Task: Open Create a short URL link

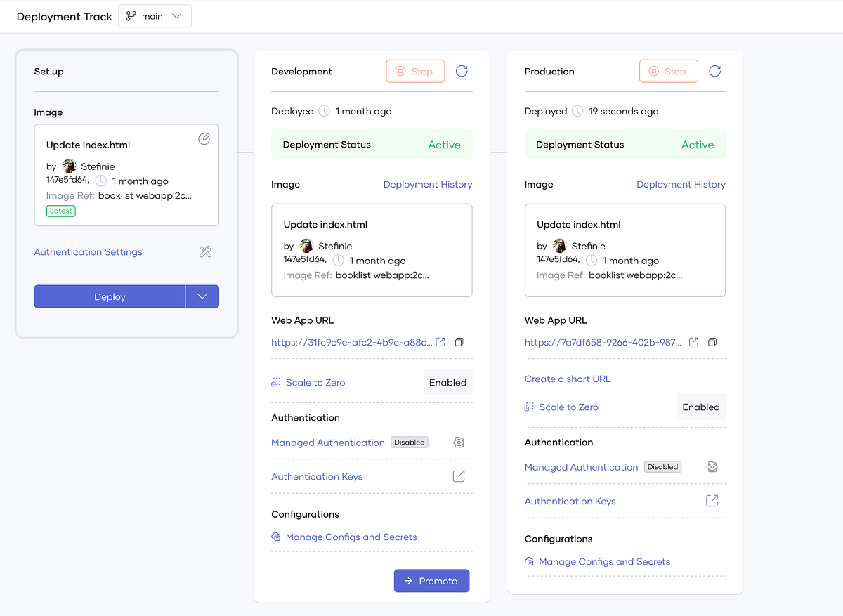Action: 568,379
